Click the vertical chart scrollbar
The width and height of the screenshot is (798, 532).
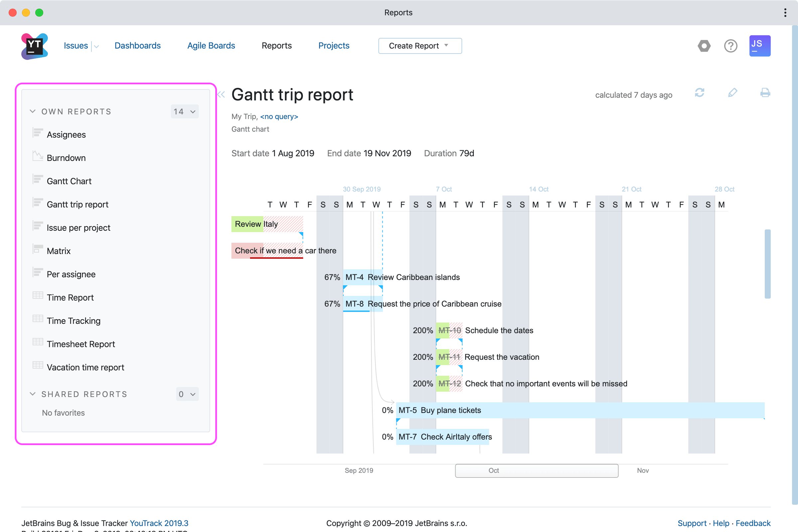click(x=768, y=264)
